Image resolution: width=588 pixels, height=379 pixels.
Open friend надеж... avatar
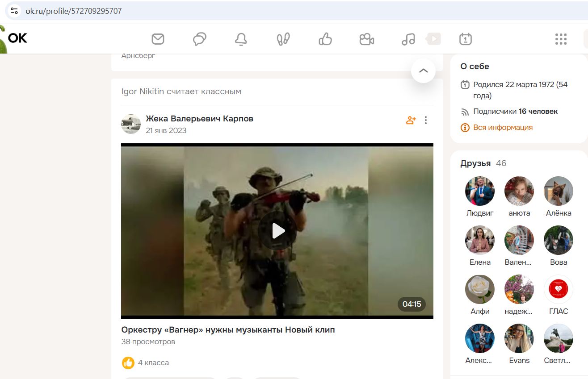tap(519, 289)
